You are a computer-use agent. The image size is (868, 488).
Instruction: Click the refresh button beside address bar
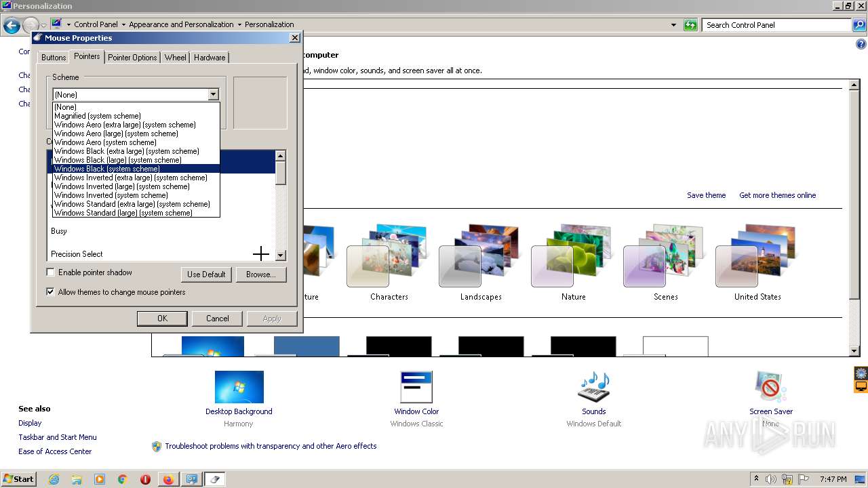click(x=690, y=25)
